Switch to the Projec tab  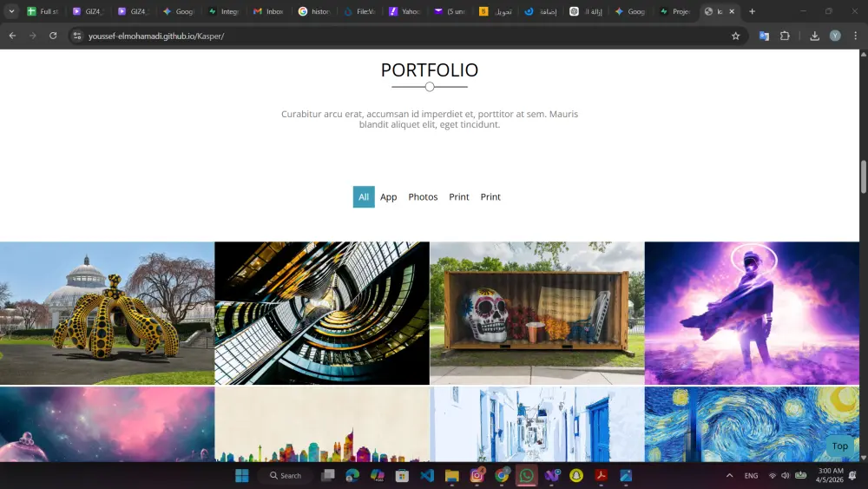click(x=675, y=11)
